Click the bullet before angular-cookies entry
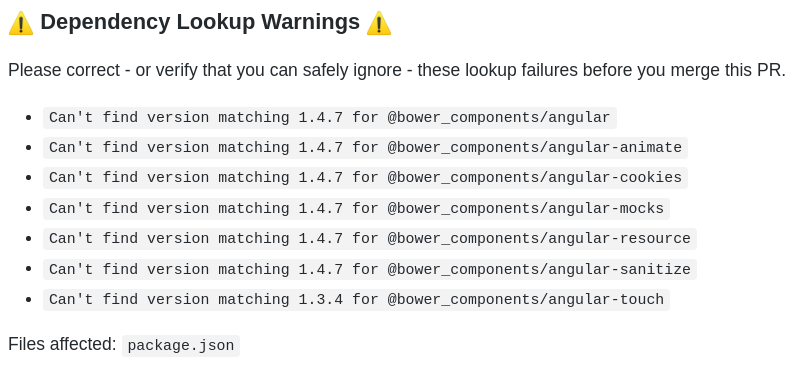The image size is (802, 367). [x=29, y=178]
